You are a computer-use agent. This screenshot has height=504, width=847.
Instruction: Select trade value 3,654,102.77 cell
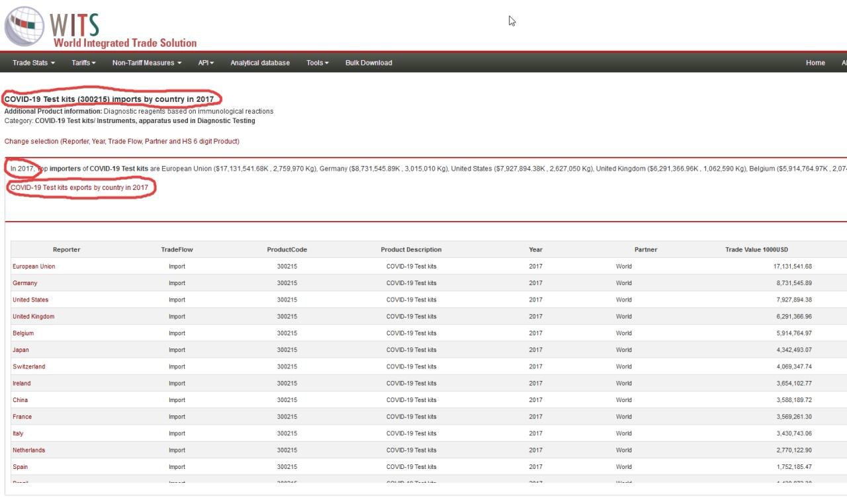[x=794, y=384]
